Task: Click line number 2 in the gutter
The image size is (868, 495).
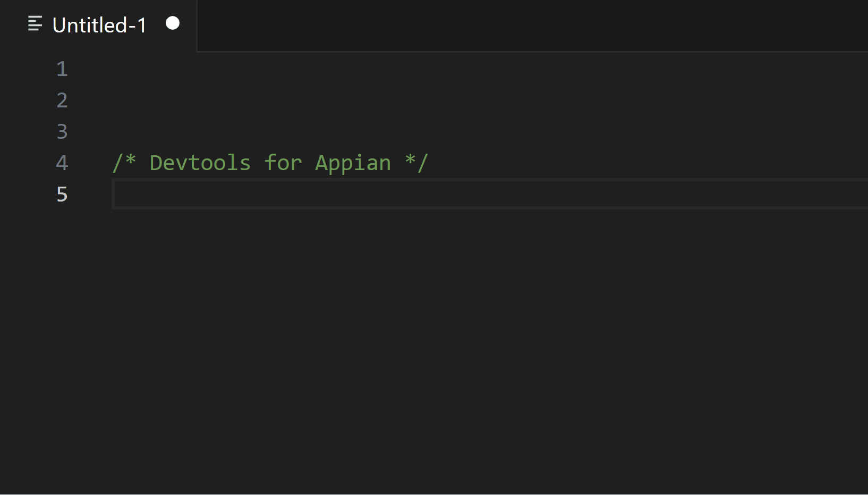Action: pyautogui.click(x=62, y=100)
